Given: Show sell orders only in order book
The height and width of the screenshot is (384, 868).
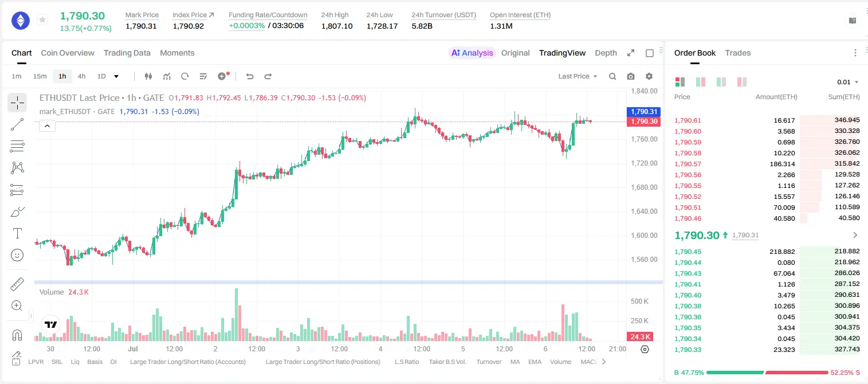Looking at the screenshot, I should (742, 82).
